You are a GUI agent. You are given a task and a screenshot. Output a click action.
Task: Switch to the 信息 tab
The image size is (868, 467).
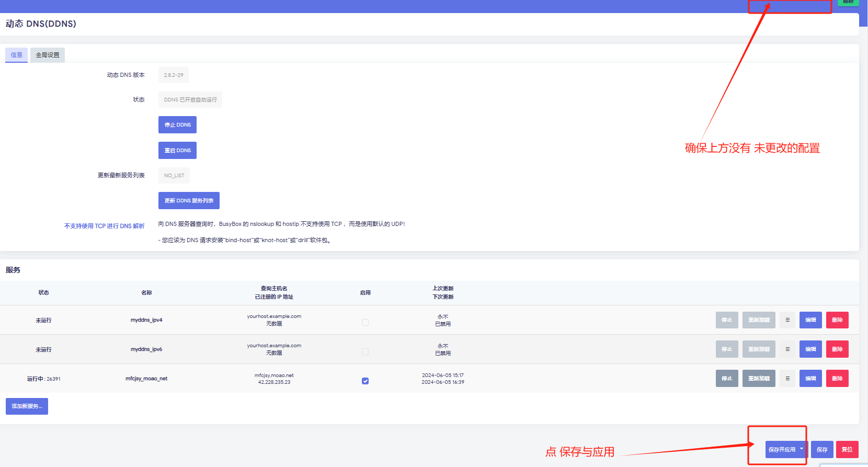coord(16,55)
